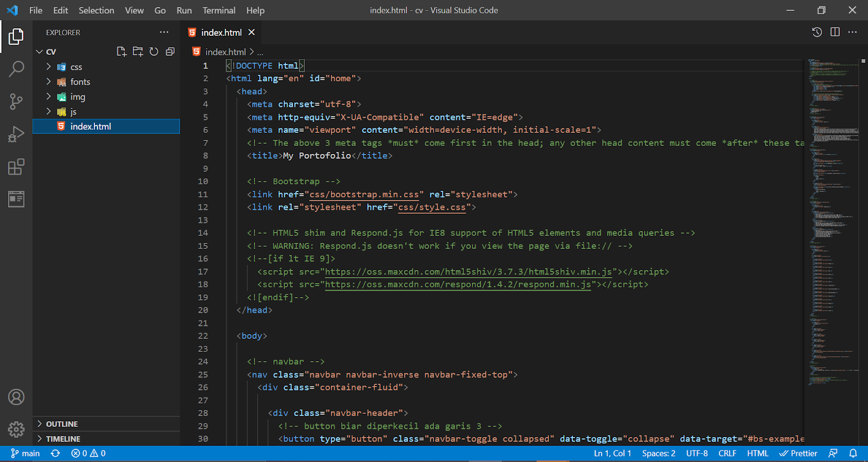Open the Help menu

[x=256, y=10]
